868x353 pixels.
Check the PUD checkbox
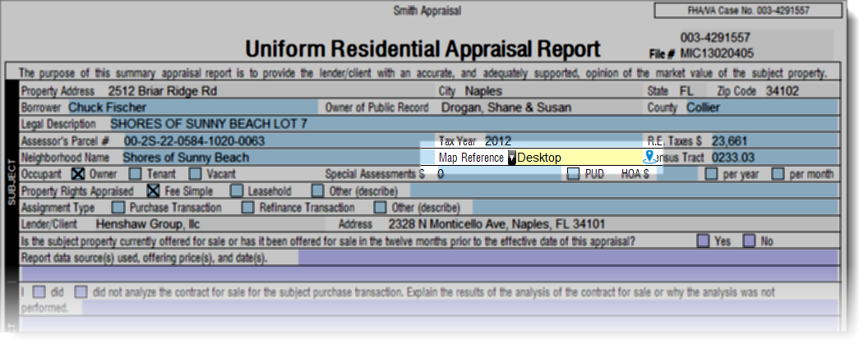click(x=574, y=174)
